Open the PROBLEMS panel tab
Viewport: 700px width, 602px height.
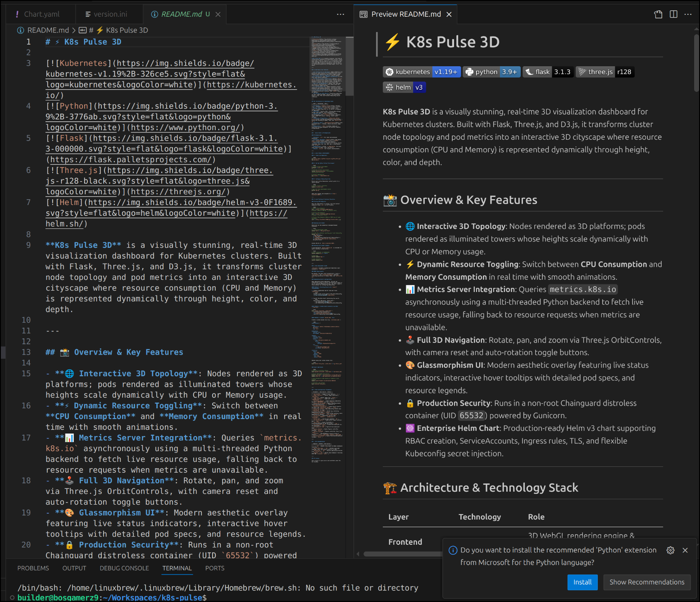coord(33,568)
